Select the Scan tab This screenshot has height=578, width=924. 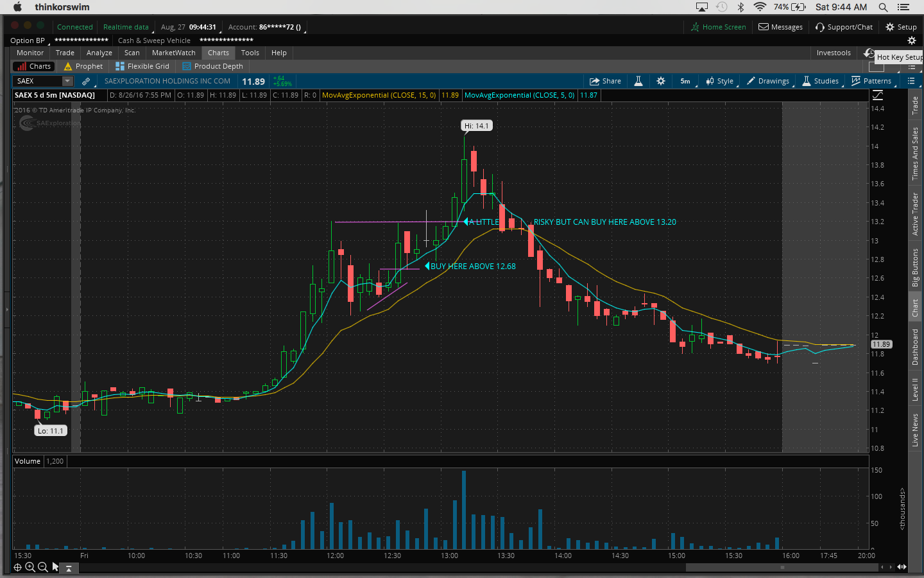tap(132, 53)
